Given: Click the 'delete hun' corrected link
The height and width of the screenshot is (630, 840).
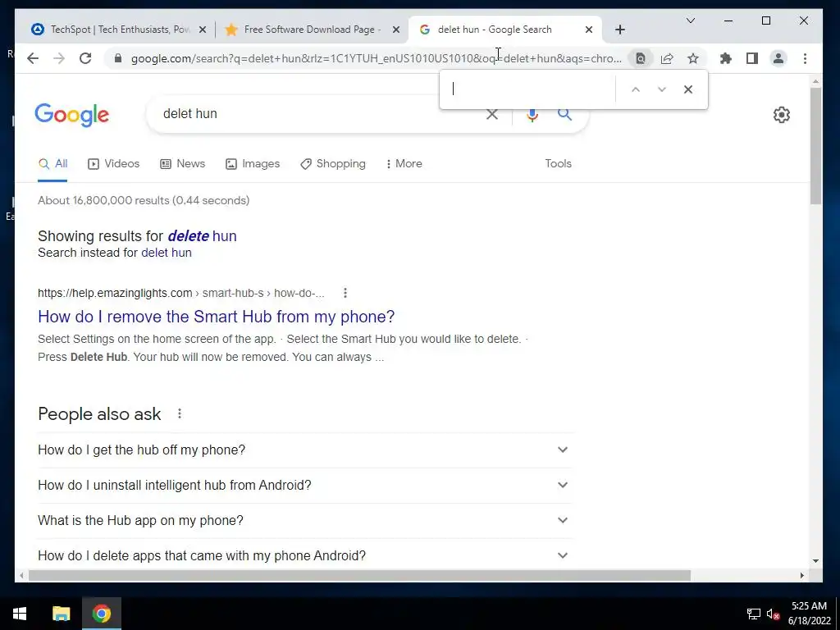Looking at the screenshot, I should pos(202,236).
